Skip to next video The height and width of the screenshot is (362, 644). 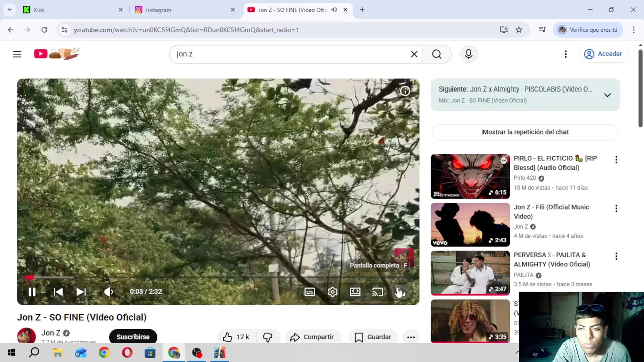(81, 292)
